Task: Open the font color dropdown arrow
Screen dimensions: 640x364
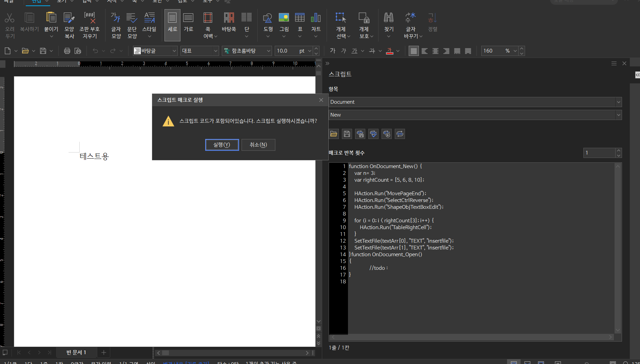Action: 398,51
